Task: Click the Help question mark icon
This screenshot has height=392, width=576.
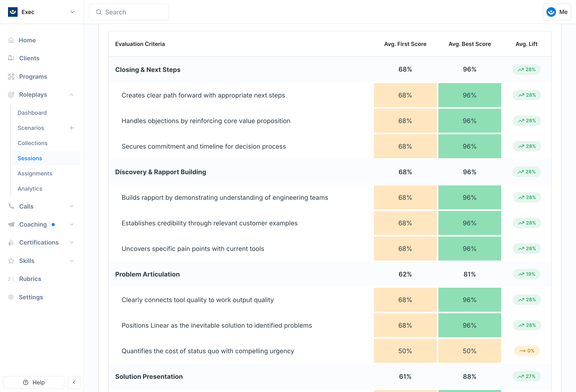Action: click(x=26, y=382)
